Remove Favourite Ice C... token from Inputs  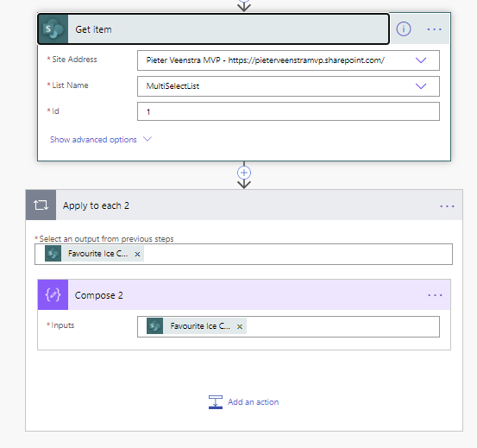click(x=240, y=326)
